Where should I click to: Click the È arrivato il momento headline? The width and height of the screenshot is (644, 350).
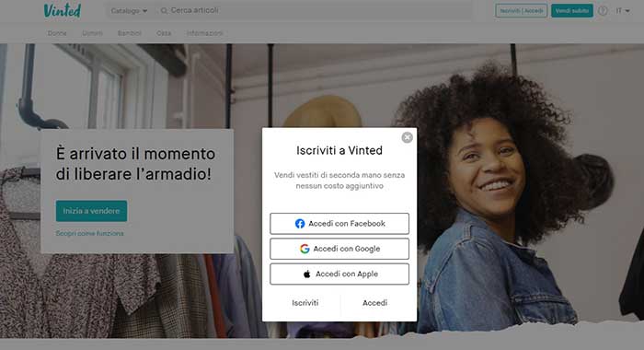pyautogui.click(x=135, y=164)
